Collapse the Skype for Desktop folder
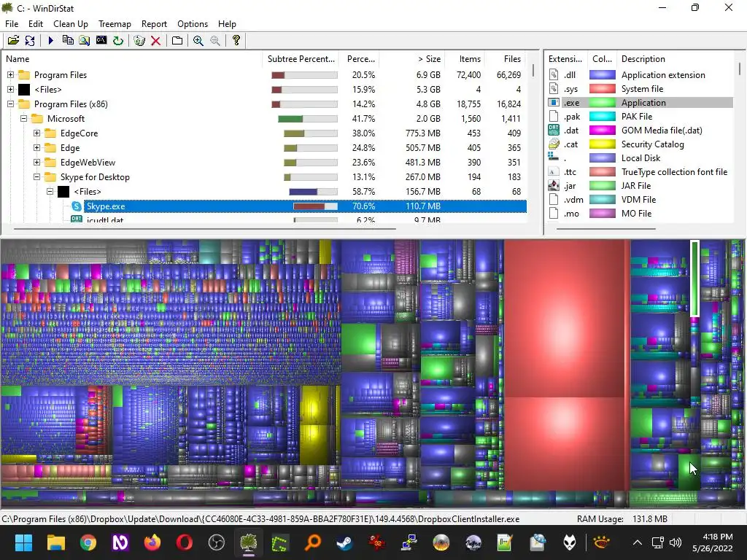This screenshot has width=747, height=560. 36,177
